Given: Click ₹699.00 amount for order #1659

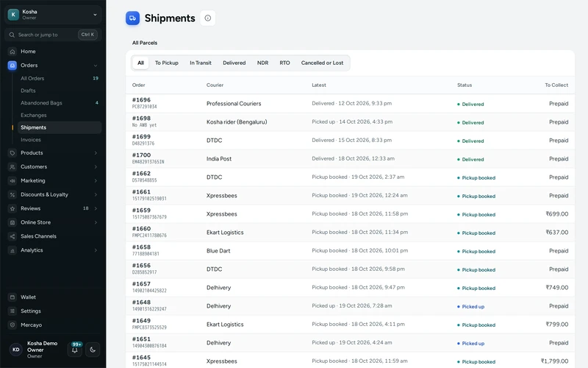Looking at the screenshot, I should (x=557, y=214).
